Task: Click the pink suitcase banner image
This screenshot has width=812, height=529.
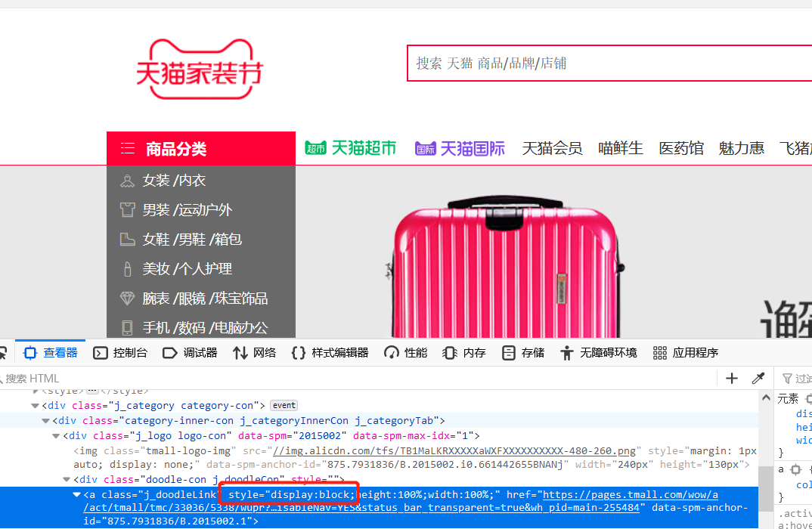Action: click(506, 267)
